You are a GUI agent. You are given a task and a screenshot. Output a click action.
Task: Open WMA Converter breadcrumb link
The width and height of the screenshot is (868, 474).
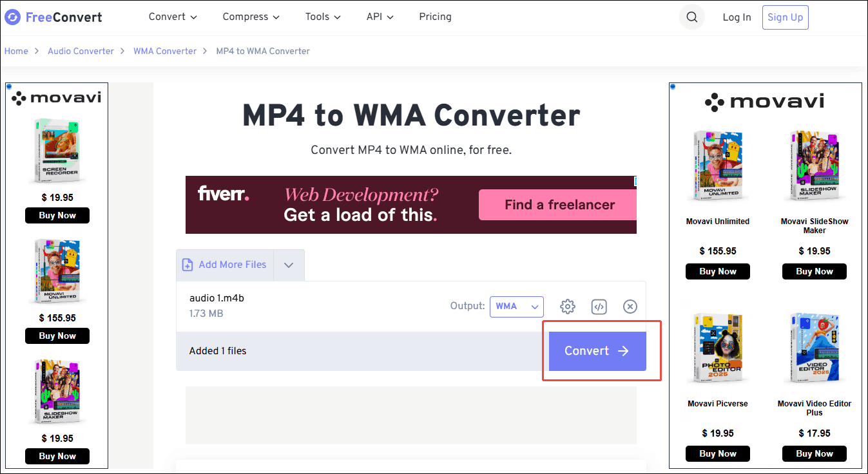(165, 51)
